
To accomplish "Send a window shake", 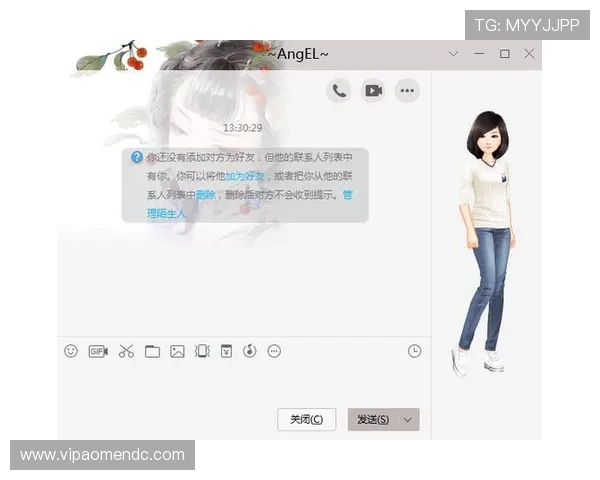I will pyautogui.click(x=202, y=351).
